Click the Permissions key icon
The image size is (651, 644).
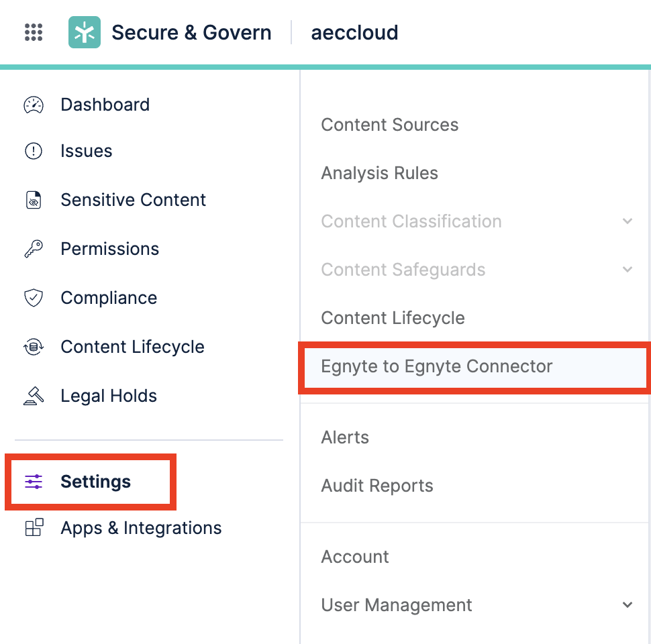33,249
